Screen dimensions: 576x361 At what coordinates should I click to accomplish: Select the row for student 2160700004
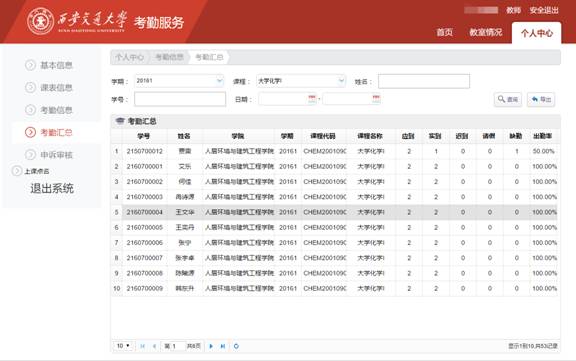tap(335, 212)
